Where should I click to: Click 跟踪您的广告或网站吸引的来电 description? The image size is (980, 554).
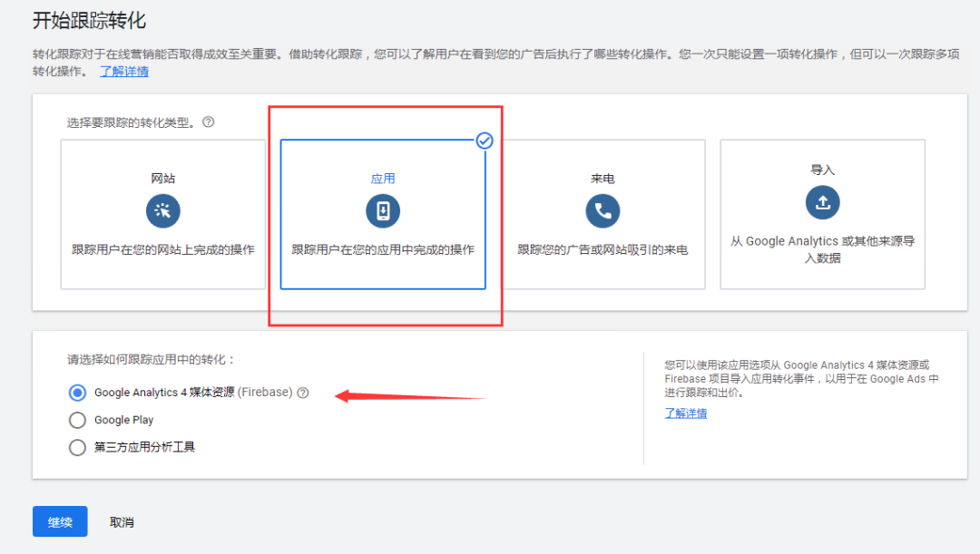point(603,250)
